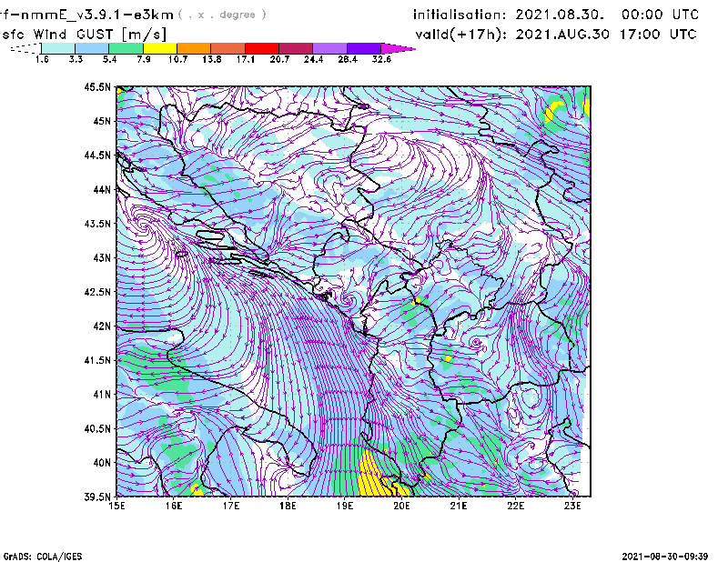Click legend value 13.8
The width and height of the screenshot is (728, 562).
click(212, 59)
